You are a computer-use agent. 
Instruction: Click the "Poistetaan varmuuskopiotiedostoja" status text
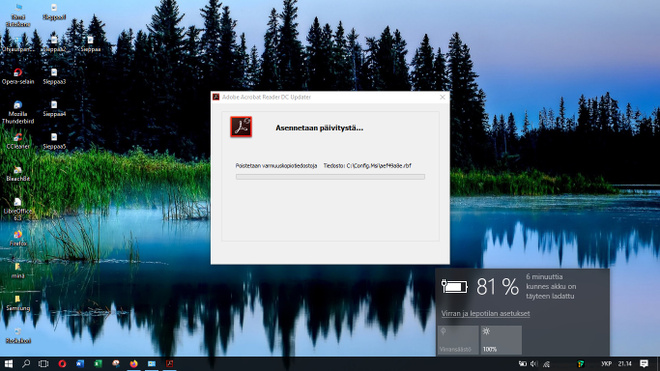pyautogui.click(x=276, y=166)
